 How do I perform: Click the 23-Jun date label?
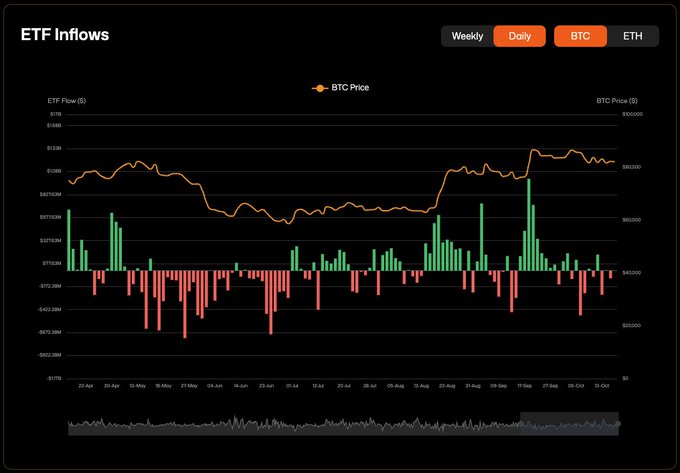click(x=266, y=386)
